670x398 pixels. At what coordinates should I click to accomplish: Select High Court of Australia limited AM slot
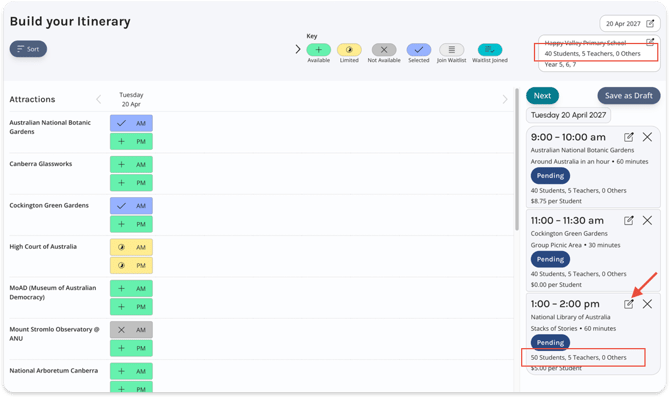click(131, 247)
